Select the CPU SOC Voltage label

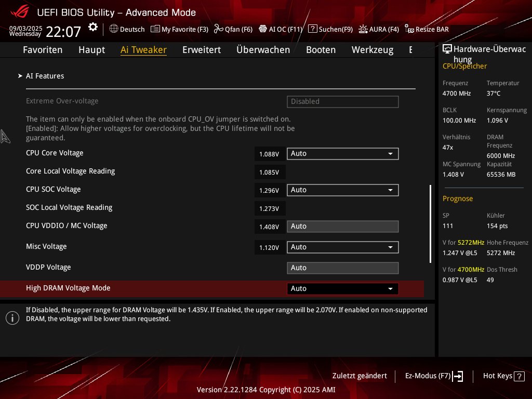point(54,189)
